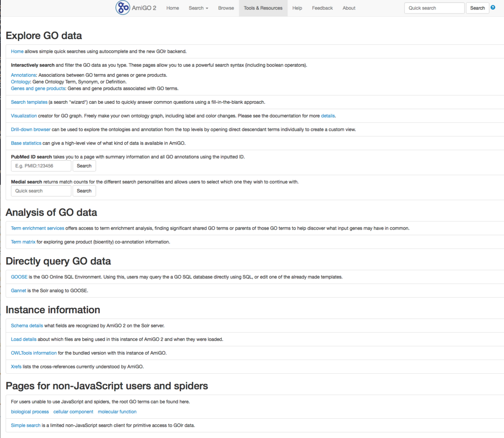This screenshot has height=438, width=504.
Task: Open the Visualization link
Action: (24, 116)
